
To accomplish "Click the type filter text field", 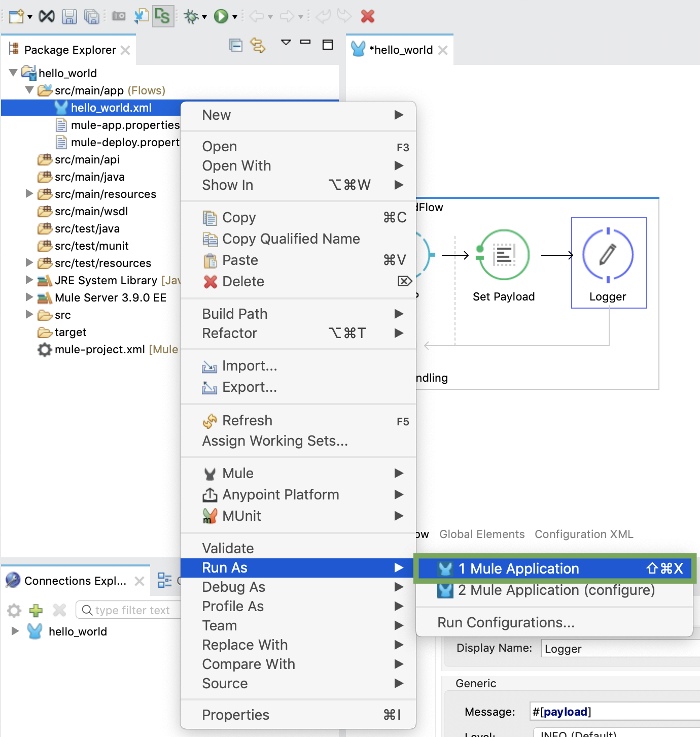I will [x=128, y=610].
